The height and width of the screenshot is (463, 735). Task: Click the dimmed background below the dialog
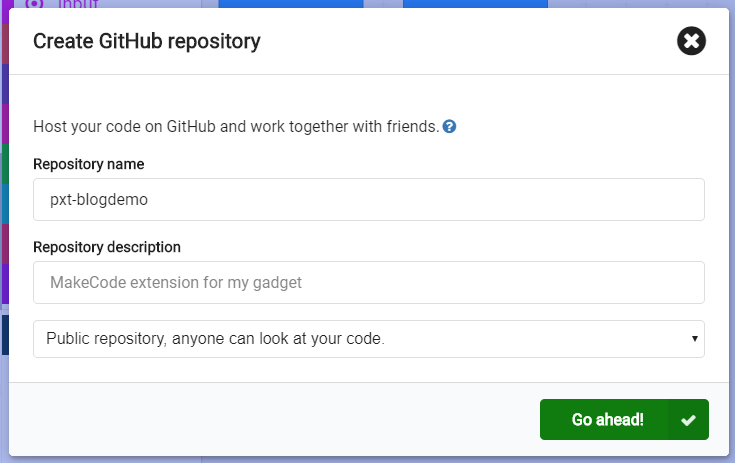pos(368,460)
